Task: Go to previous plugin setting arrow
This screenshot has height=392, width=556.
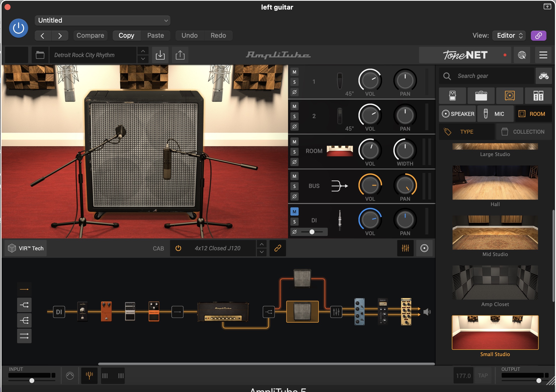Action: coord(43,35)
